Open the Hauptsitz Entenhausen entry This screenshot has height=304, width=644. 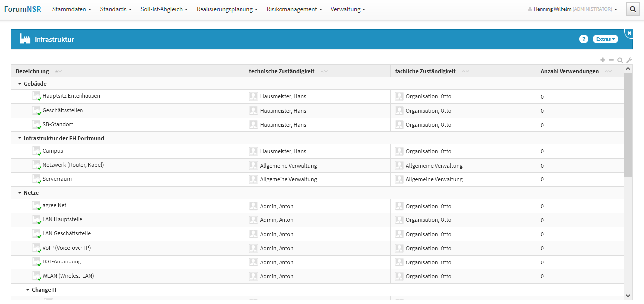click(71, 96)
